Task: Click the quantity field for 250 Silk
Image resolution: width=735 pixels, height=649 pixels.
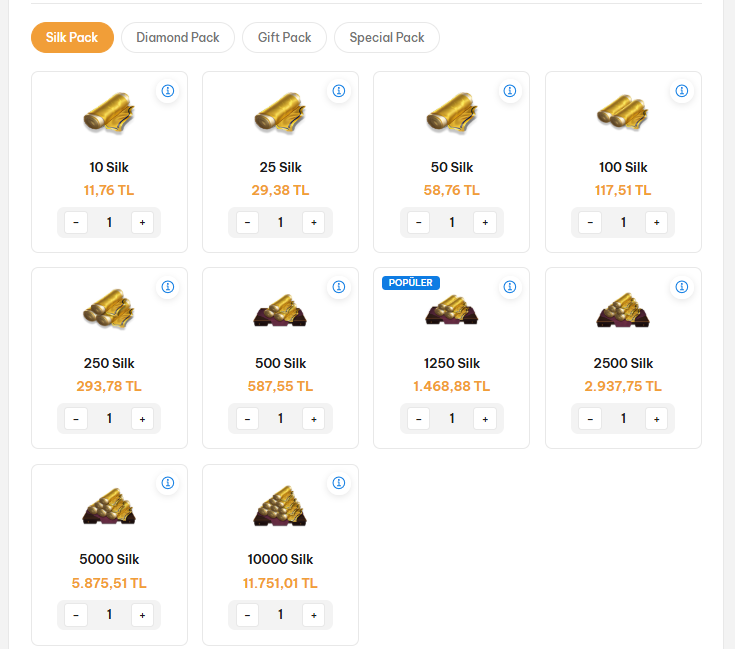Action: [109, 418]
